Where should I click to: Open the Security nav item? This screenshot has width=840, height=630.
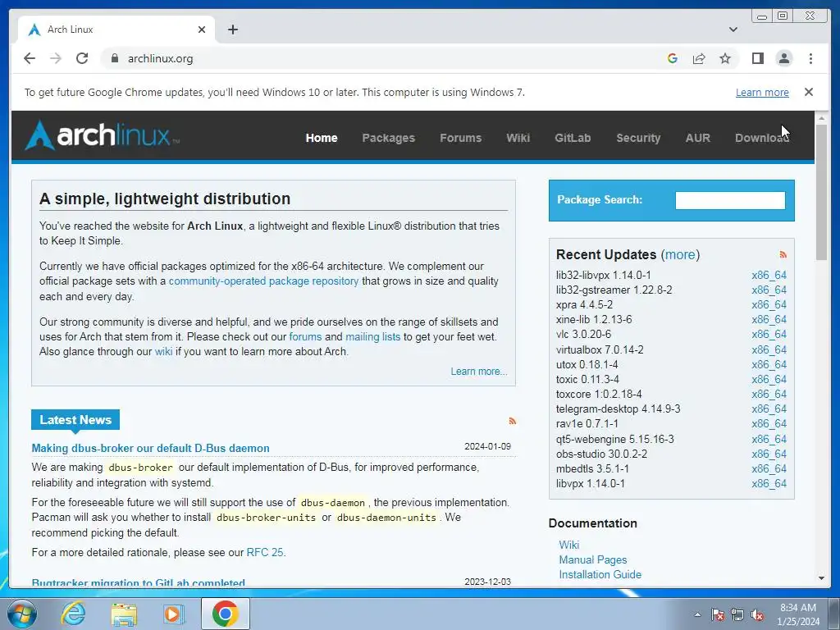point(638,138)
